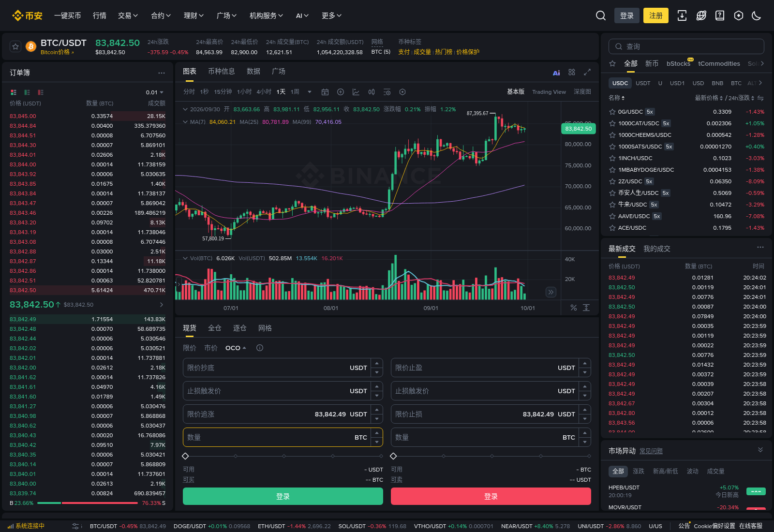
Task: Open the 机构服务 dropdown
Action: [266, 15]
